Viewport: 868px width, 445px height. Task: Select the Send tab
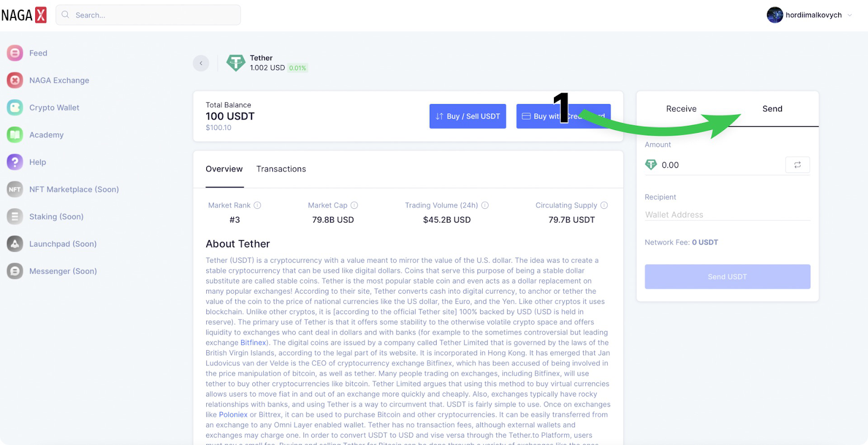[x=773, y=109]
